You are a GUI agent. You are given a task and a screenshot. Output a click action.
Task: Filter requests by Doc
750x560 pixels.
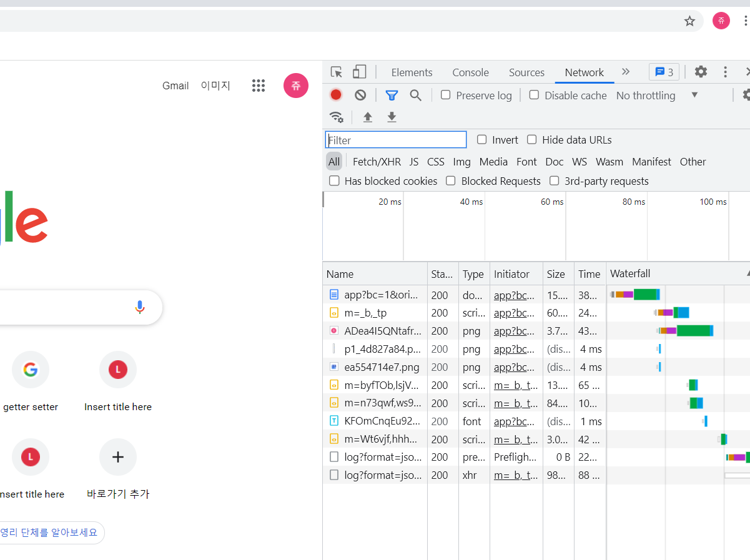(x=554, y=162)
